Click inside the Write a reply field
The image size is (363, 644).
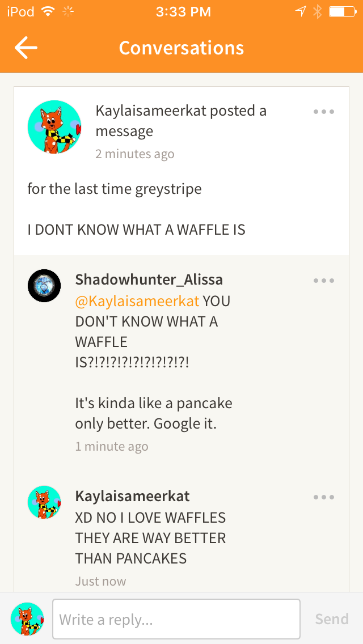(x=176, y=619)
